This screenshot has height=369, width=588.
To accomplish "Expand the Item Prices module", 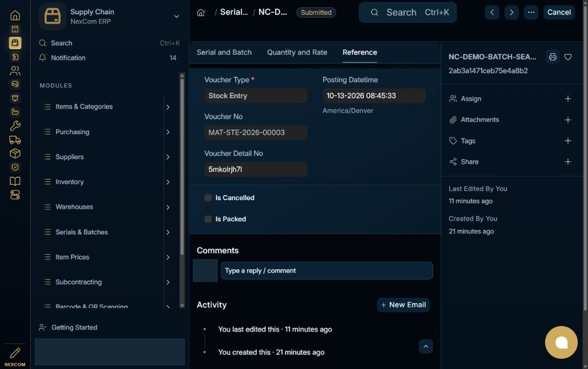I will [x=168, y=257].
